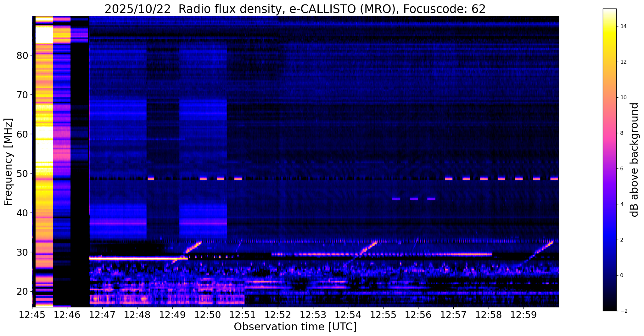Click the 12:45 time tick label

coord(32,314)
